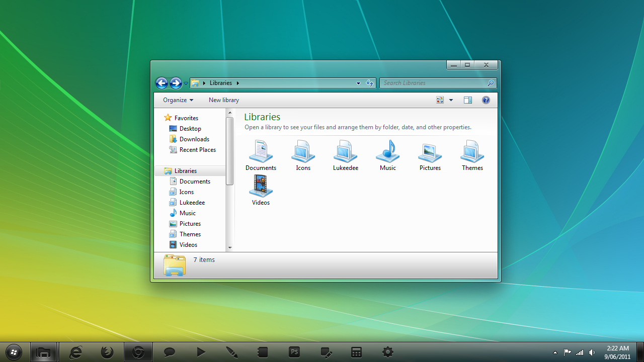Click the refresh button in address bar
The width and height of the screenshot is (644, 362).
click(370, 83)
